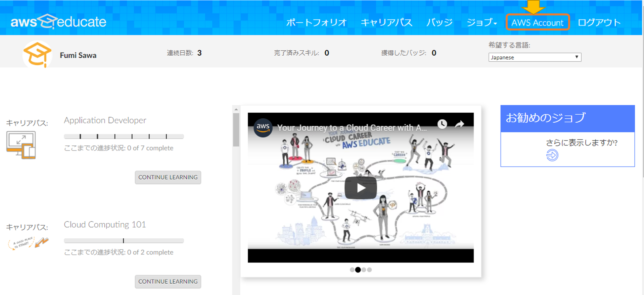Click the Application Developer career path icon
The height and width of the screenshot is (295, 644).
click(x=21, y=145)
